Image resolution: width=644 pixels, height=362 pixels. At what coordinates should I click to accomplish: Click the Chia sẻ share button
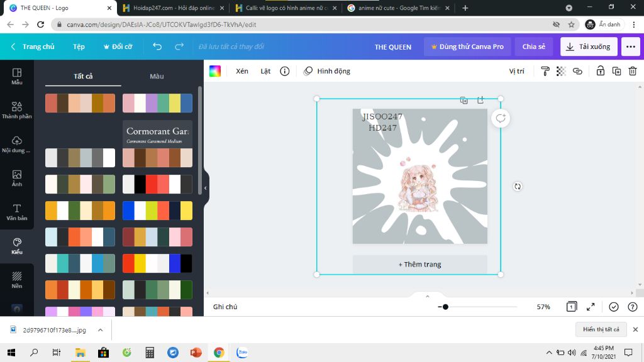pyautogui.click(x=533, y=47)
